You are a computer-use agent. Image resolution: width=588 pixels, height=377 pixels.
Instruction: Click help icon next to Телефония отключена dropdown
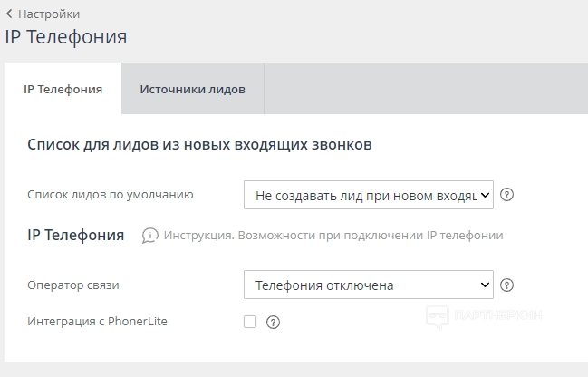click(507, 285)
